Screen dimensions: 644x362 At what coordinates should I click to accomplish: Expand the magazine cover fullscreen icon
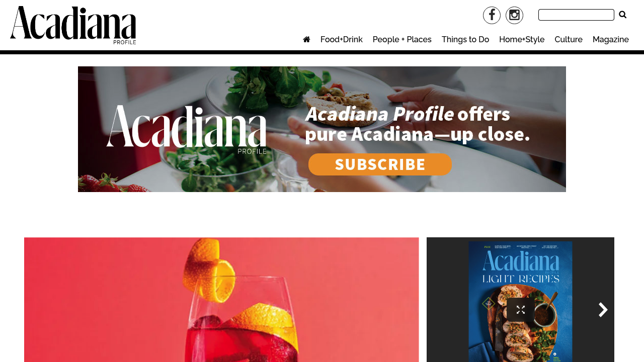click(x=521, y=310)
